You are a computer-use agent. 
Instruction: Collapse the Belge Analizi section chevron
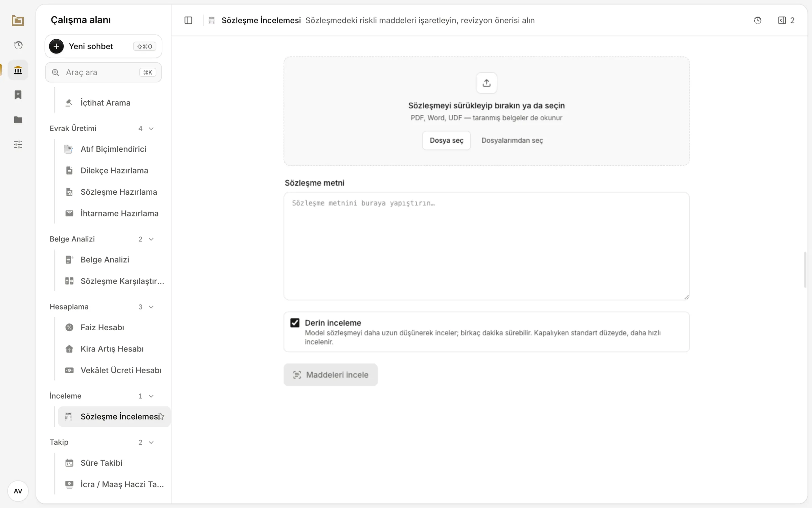151,239
